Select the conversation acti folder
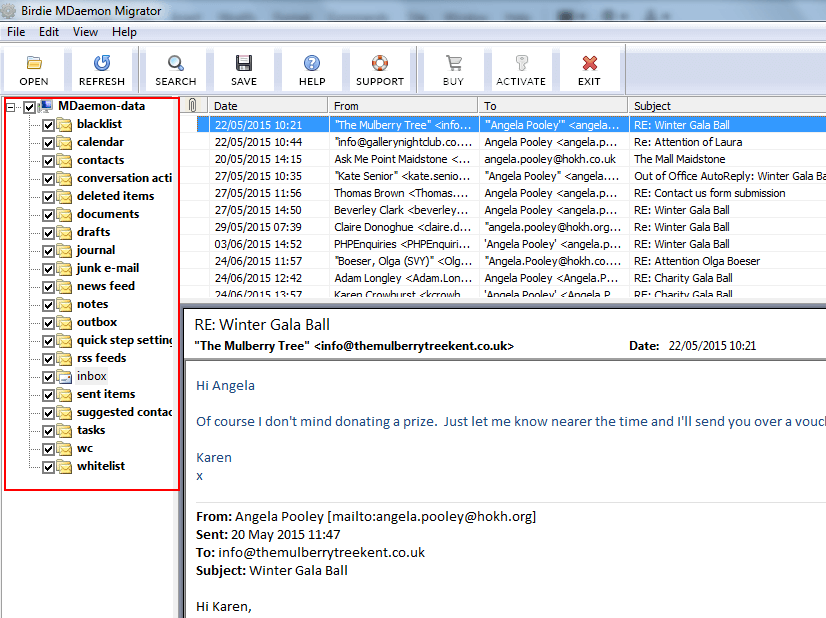826x618 pixels. [x=124, y=178]
